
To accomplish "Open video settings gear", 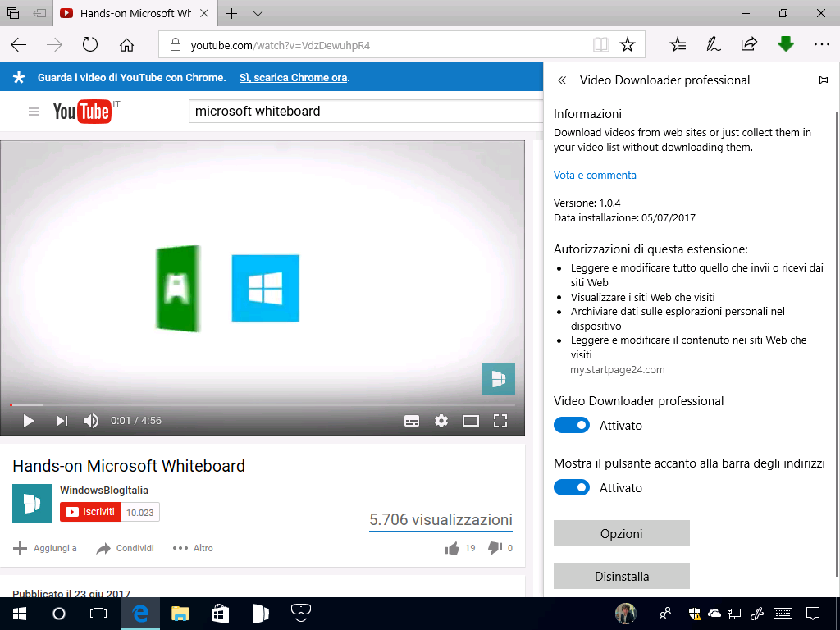I will coord(441,421).
